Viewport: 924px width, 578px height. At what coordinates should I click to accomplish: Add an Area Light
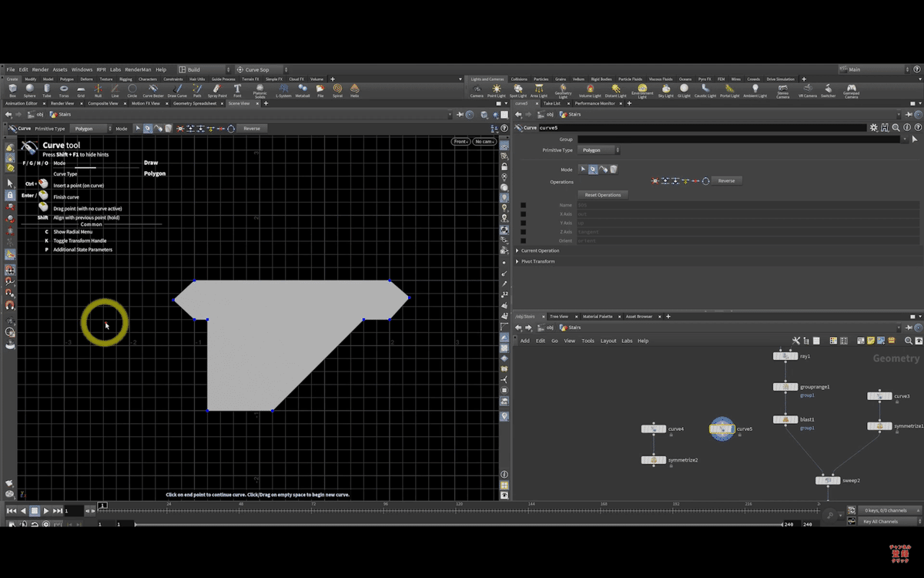pos(539,91)
